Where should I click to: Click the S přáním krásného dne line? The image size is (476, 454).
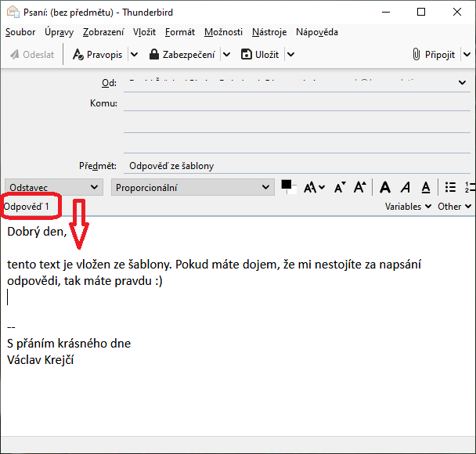(x=69, y=344)
